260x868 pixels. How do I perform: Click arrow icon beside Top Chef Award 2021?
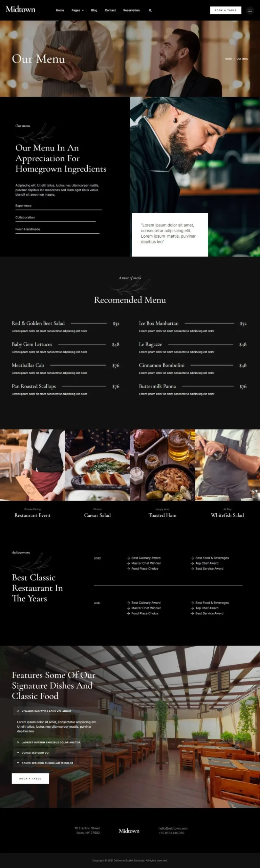(192, 608)
